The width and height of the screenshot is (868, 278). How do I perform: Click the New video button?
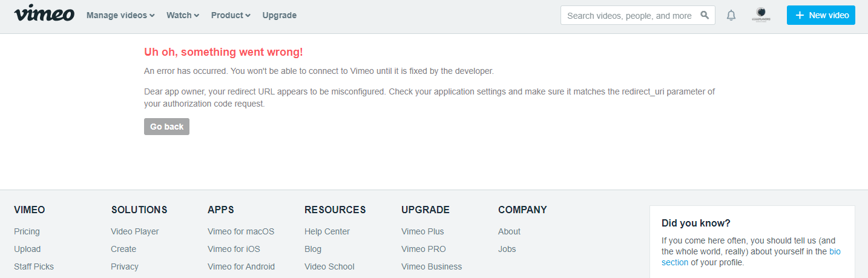pos(821,15)
